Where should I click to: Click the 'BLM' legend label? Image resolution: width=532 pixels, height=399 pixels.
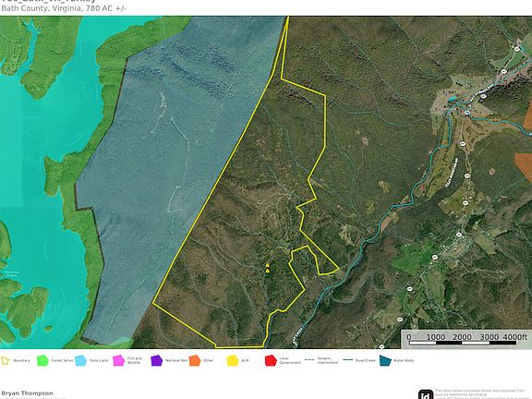pyautogui.click(x=246, y=360)
